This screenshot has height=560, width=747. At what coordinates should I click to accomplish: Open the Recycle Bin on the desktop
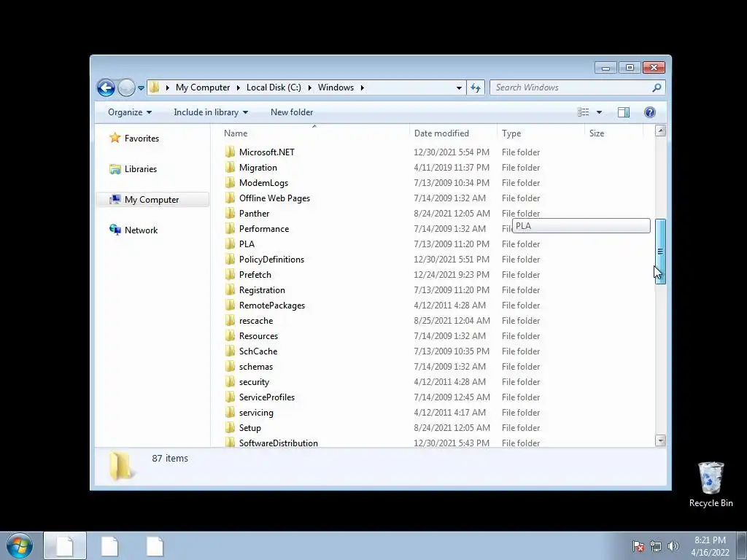pos(711,485)
